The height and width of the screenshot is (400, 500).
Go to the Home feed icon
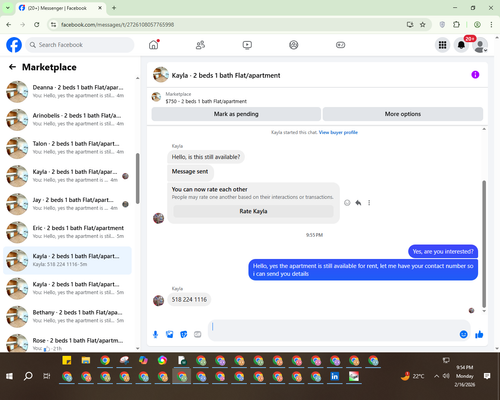pyautogui.click(x=154, y=45)
